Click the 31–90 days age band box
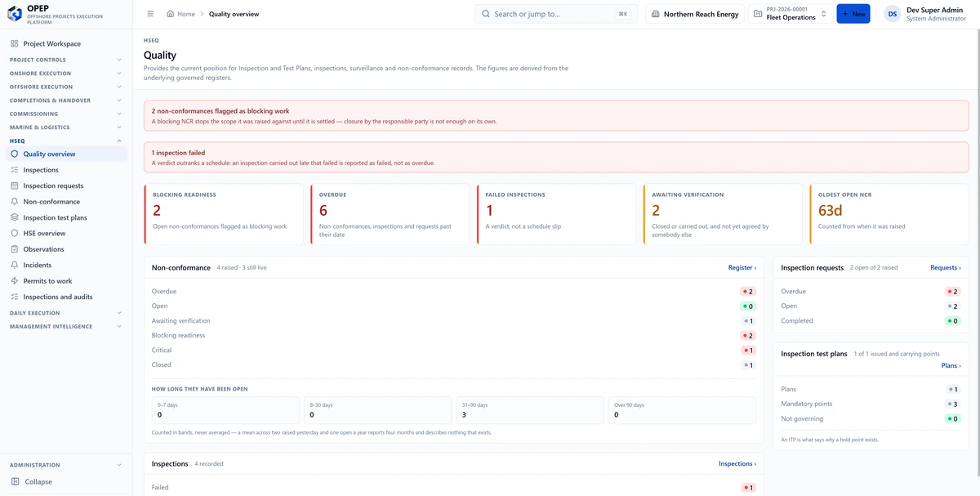Image resolution: width=980 pixels, height=496 pixels. [x=529, y=410]
